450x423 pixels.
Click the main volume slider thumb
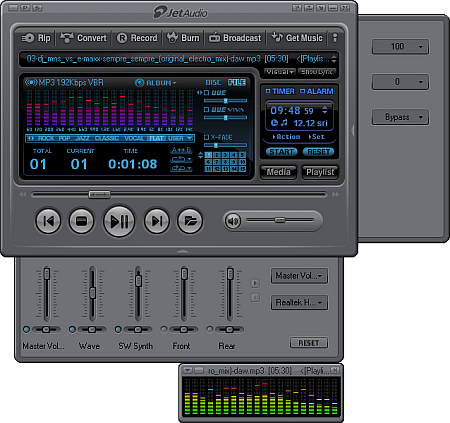280,220
